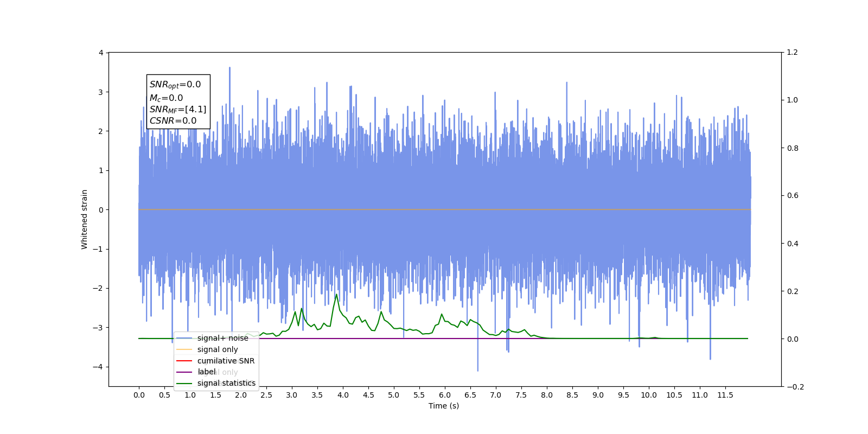Click the 2.5 tick on the time axis

coord(266,395)
